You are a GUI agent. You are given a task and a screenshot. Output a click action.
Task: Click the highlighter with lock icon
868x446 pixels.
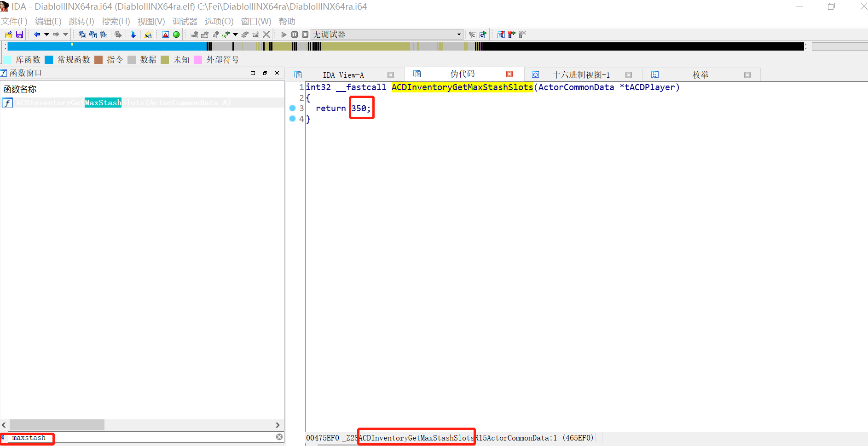tap(148, 34)
